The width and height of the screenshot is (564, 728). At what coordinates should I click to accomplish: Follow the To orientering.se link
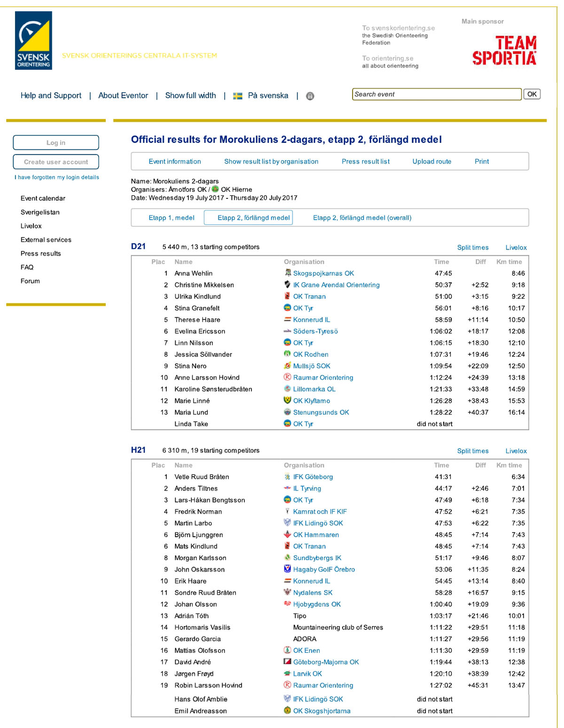tap(388, 58)
